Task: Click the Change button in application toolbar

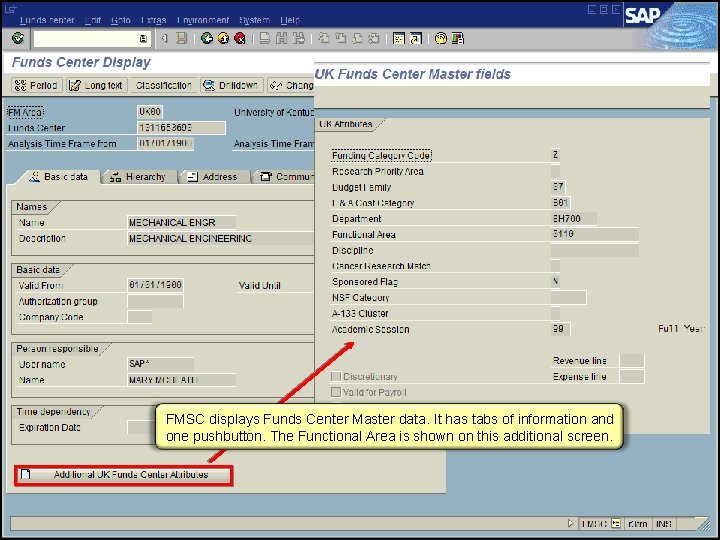Action: click(x=291, y=85)
